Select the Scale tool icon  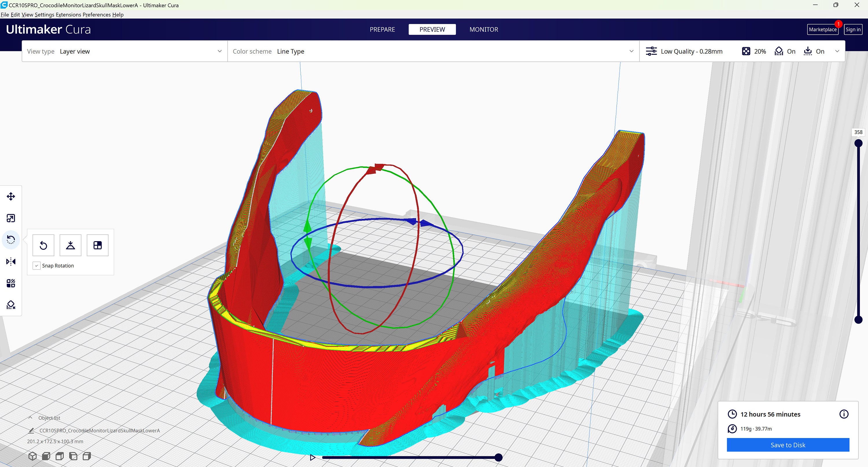pos(11,218)
